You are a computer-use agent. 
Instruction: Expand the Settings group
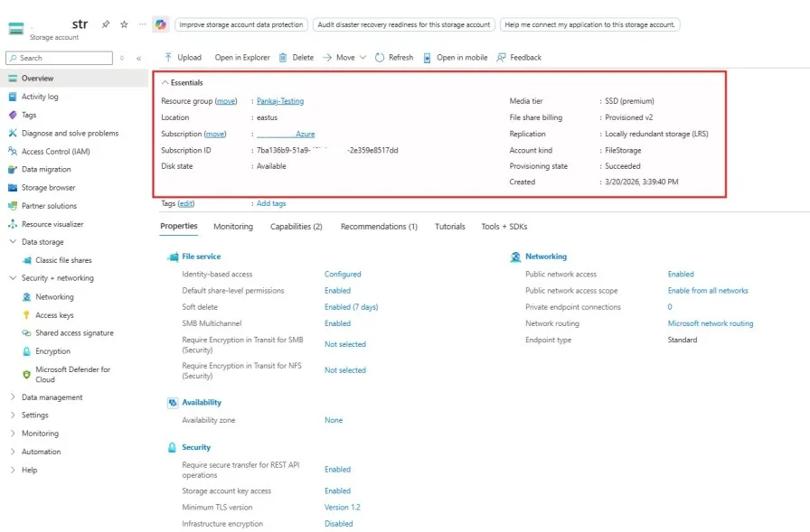tap(13, 415)
